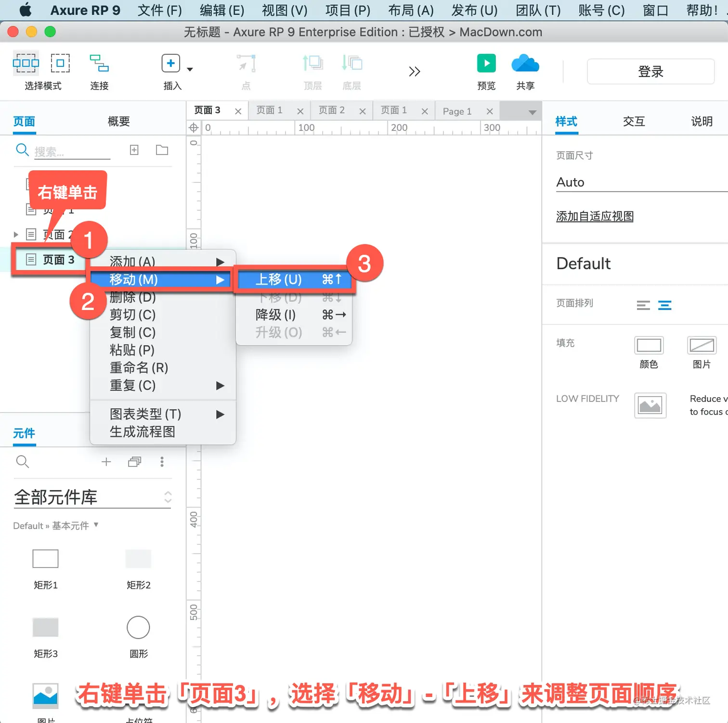Close the Page 1 canvas tab
Image resolution: width=728 pixels, height=723 pixels.
490,111
